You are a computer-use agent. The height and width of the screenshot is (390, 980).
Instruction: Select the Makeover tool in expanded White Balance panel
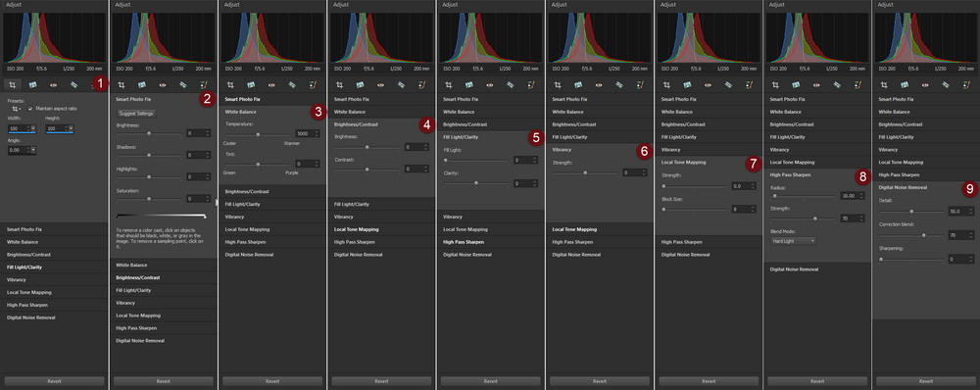(292, 84)
